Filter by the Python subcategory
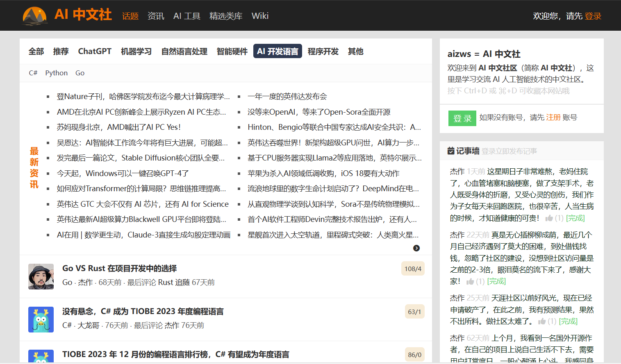Viewport: 621px width, 364px height. (56, 73)
